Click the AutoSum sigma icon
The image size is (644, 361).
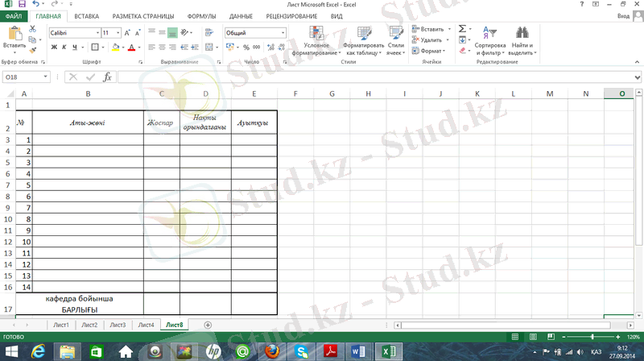(462, 28)
